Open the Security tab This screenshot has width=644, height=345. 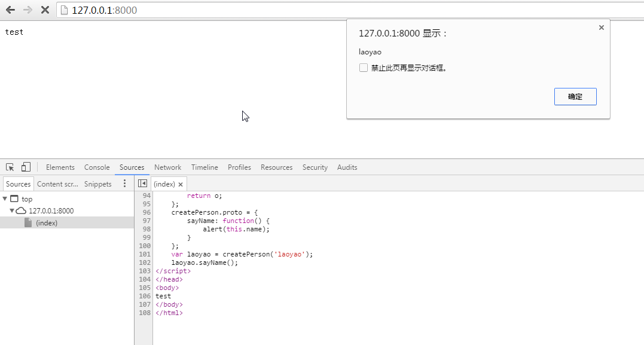coord(315,167)
